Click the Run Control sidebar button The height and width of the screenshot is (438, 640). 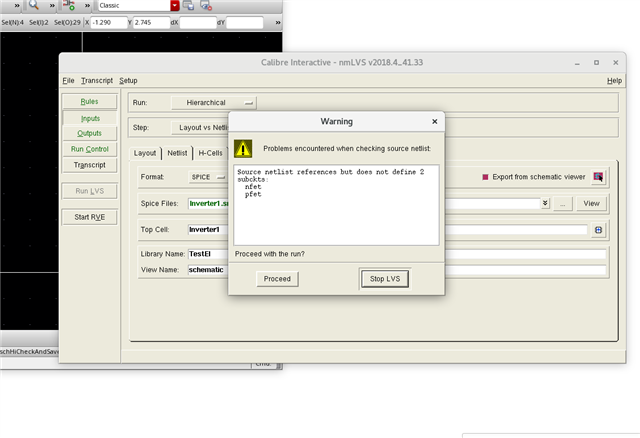pyautogui.click(x=89, y=149)
